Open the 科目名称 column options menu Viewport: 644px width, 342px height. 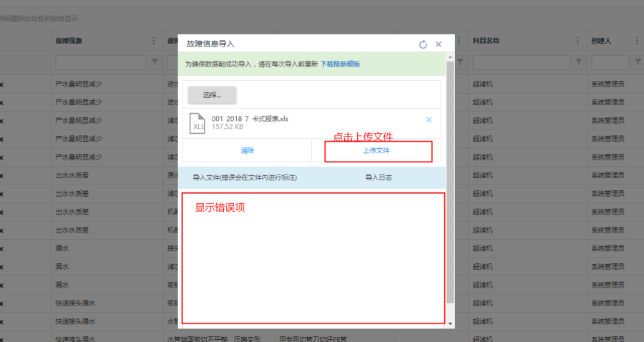coord(577,41)
